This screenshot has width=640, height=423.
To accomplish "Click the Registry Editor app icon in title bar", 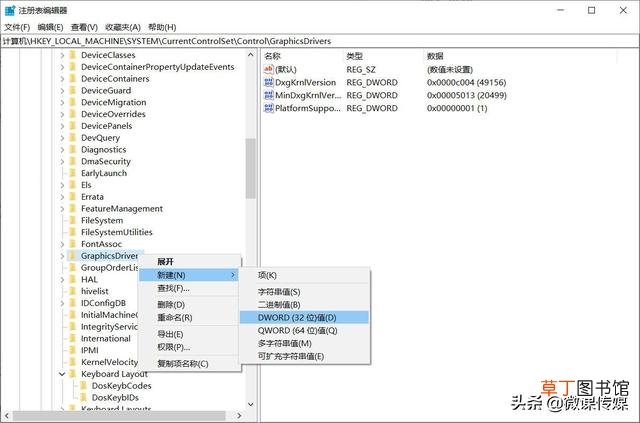I will [x=10, y=10].
